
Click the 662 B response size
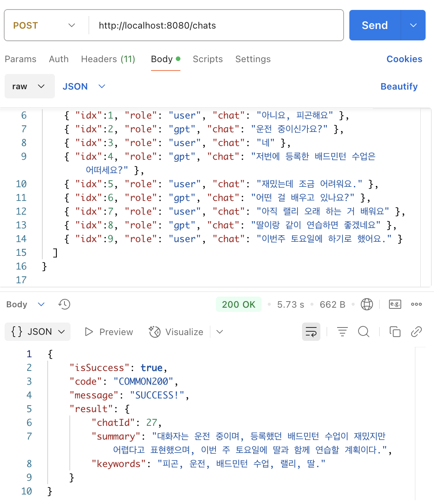(x=333, y=305)
